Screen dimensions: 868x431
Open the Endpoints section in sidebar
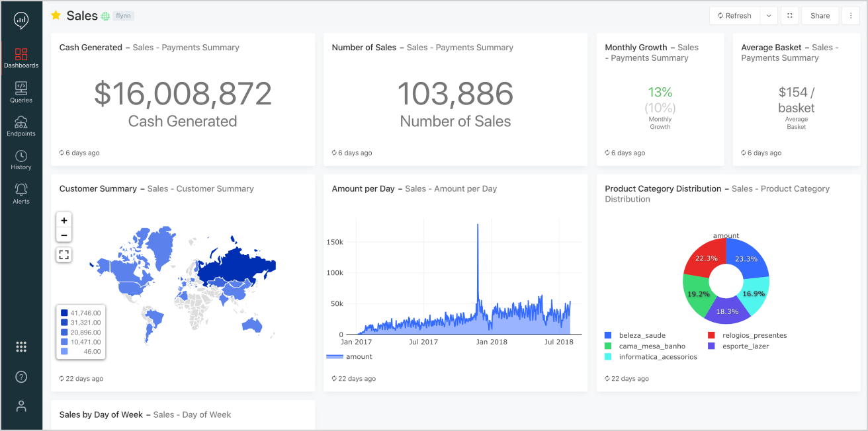tap(21, 126)
